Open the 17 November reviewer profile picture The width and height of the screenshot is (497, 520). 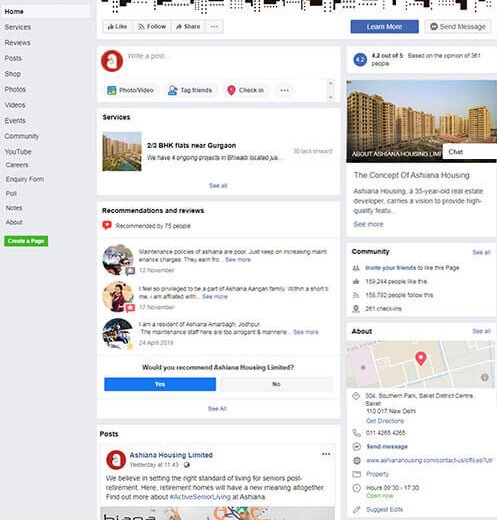tap(118, 297)
